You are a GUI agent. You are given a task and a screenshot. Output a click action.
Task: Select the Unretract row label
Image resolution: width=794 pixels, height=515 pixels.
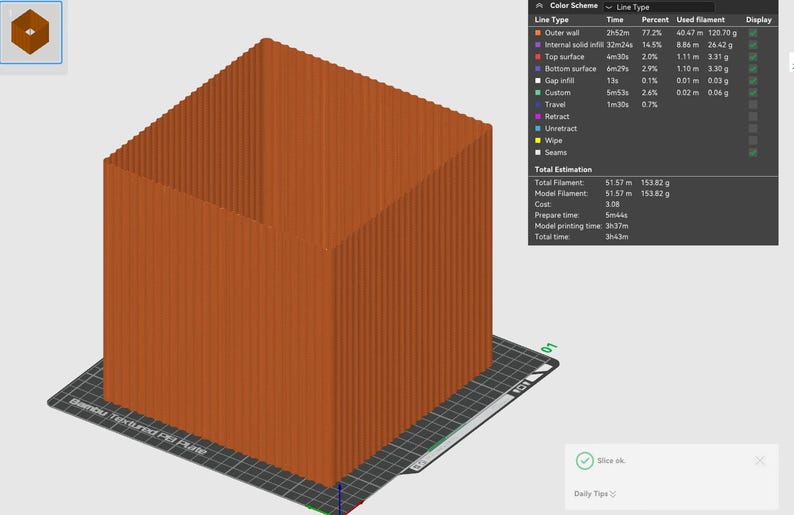click(561, 129)
